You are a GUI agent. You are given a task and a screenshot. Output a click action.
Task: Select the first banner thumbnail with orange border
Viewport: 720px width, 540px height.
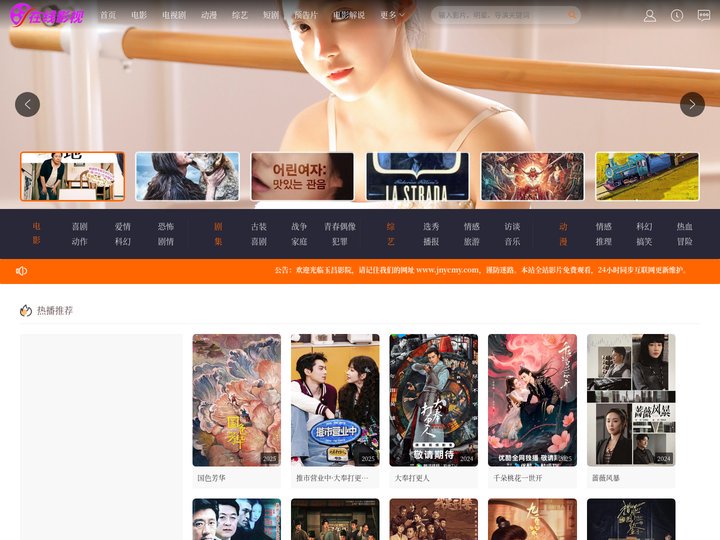[x=73, y=177]
